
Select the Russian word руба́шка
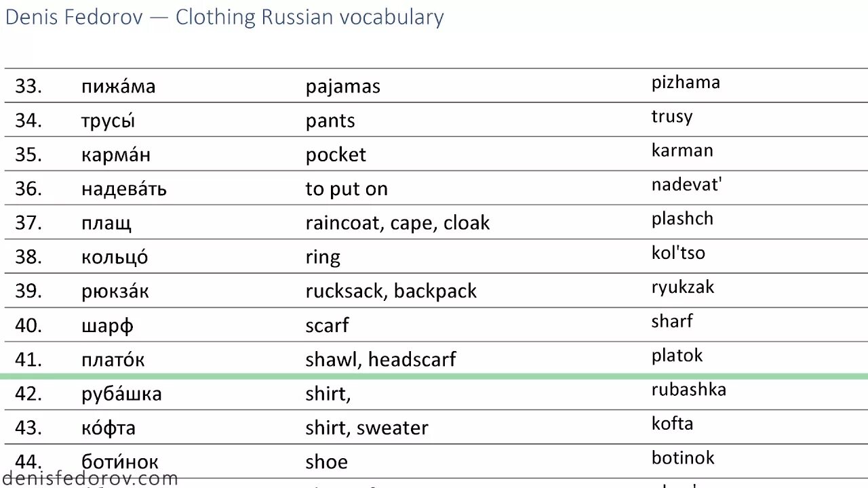pos(121,394)
